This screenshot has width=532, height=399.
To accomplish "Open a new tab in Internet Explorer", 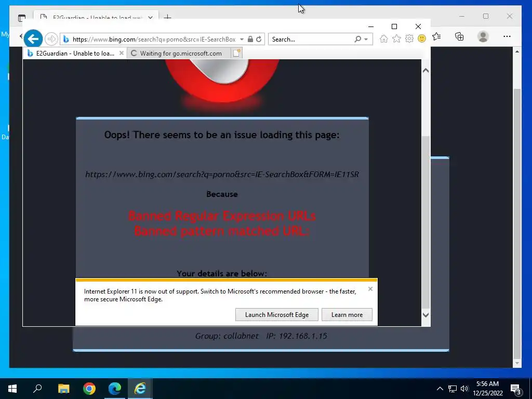I will tap(236, 54).
